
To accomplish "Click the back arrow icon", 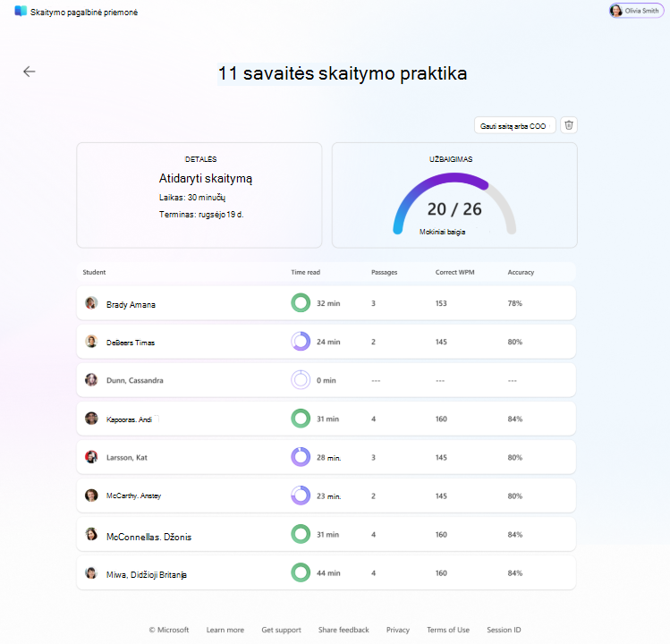I will [x=29, y=72].
